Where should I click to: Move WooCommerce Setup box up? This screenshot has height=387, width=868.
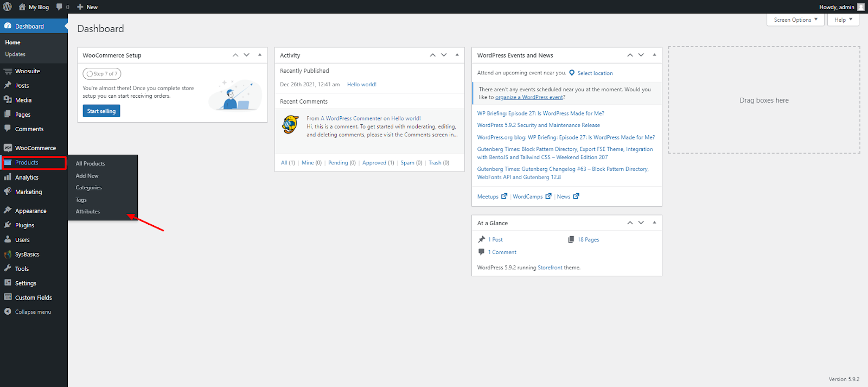235,55
